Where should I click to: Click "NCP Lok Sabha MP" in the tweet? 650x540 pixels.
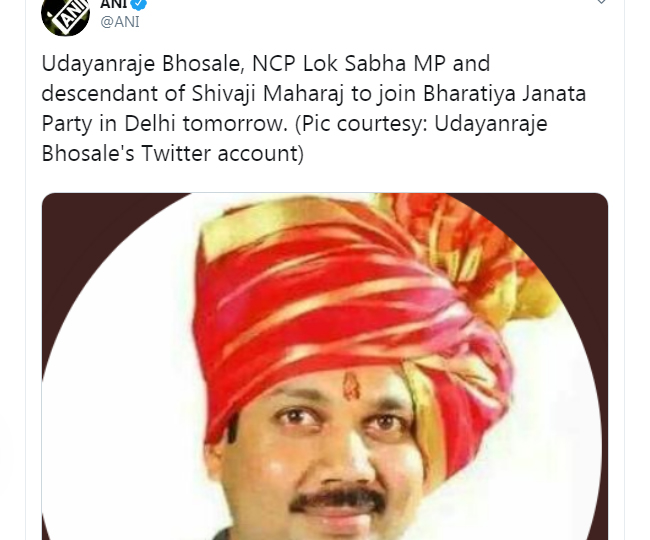(x=349, y=64)
